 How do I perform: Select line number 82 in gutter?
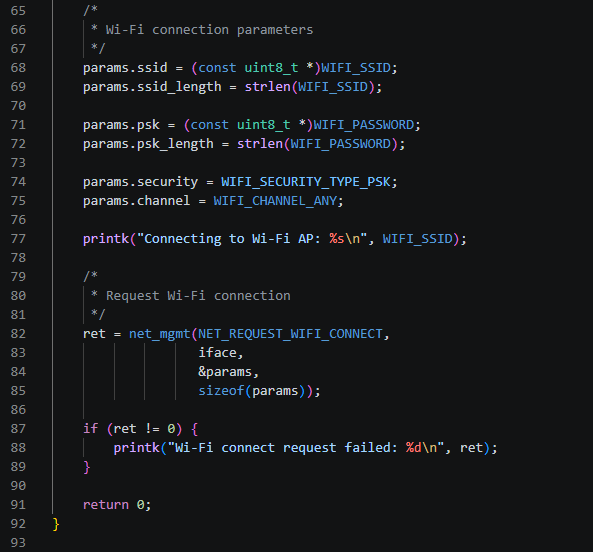click(18, 334)
